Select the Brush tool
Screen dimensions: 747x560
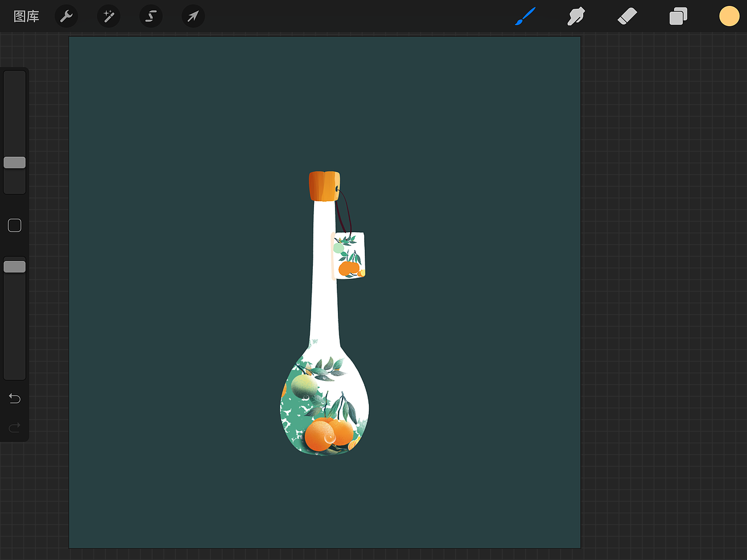[525, 16]
